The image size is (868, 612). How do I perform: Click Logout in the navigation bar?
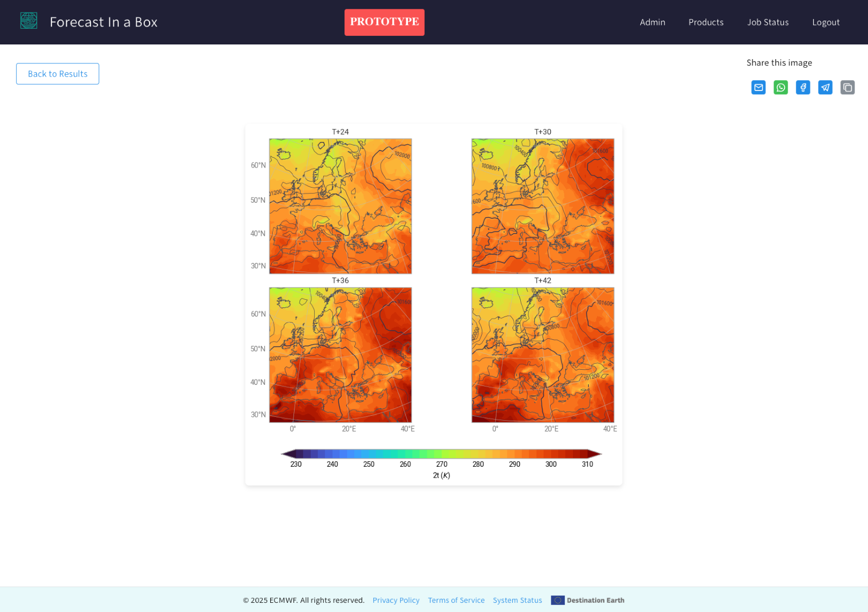pyautogui.click(x=826, y=22)
